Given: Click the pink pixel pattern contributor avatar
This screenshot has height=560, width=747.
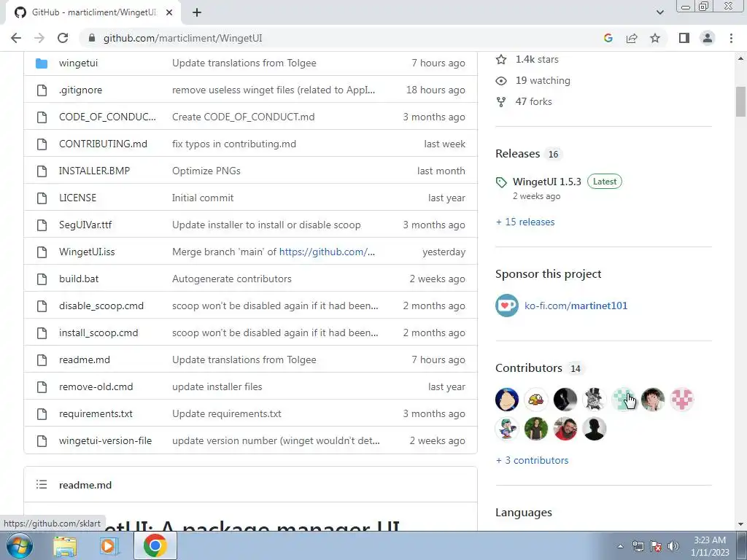Looking at the screenshot, I should click(x=682, y=400).
